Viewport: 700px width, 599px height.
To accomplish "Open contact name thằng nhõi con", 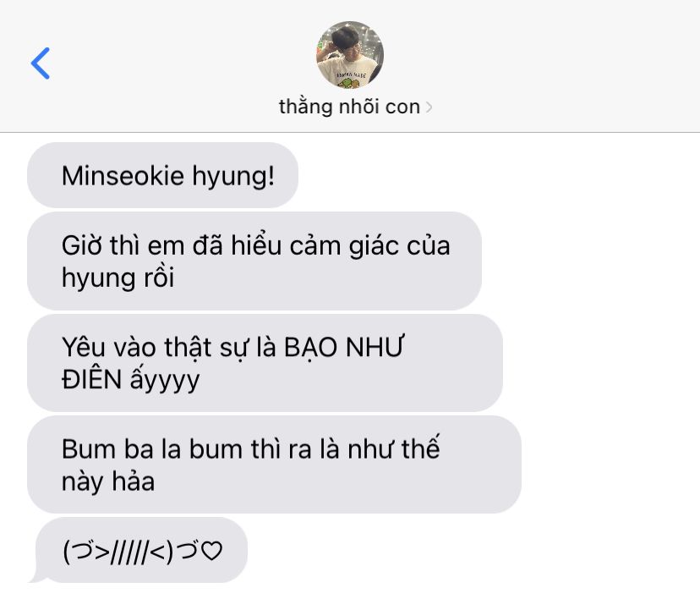I will point(349,107).
